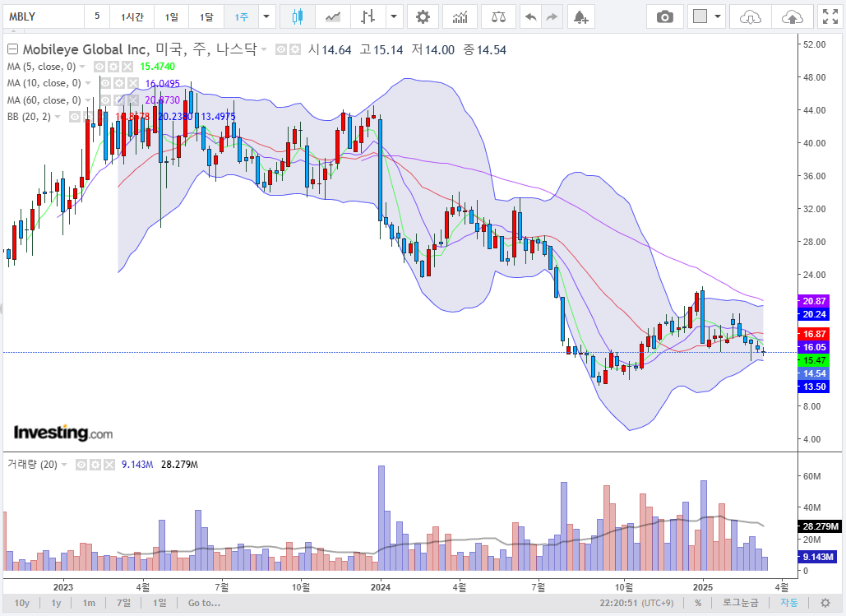The width and height of the screenshot is (846, 616).
Task: Remove volume indicator
Action: pyautogui.click(x=109, y=465)
